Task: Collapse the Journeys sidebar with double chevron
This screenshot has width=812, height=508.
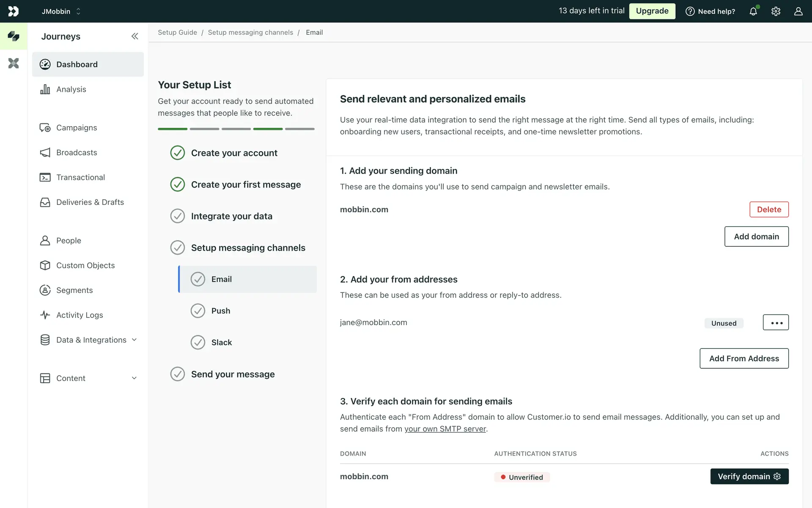Action: click(x=134, y=36)
